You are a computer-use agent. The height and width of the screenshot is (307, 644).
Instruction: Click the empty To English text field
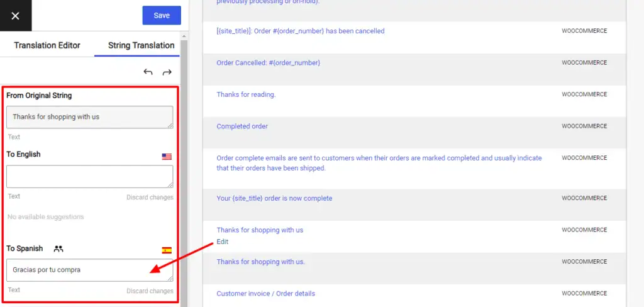89,176
